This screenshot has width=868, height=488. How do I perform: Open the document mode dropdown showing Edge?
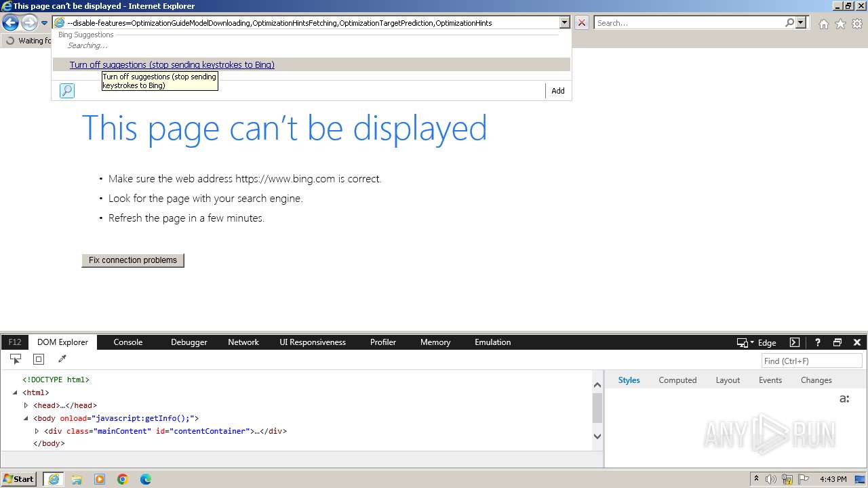point(757,342)
